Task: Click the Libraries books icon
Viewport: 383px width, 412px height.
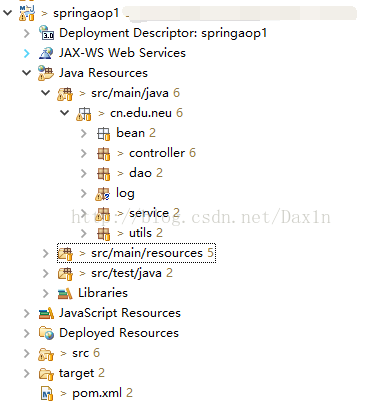Action: [x=65, y=293]
